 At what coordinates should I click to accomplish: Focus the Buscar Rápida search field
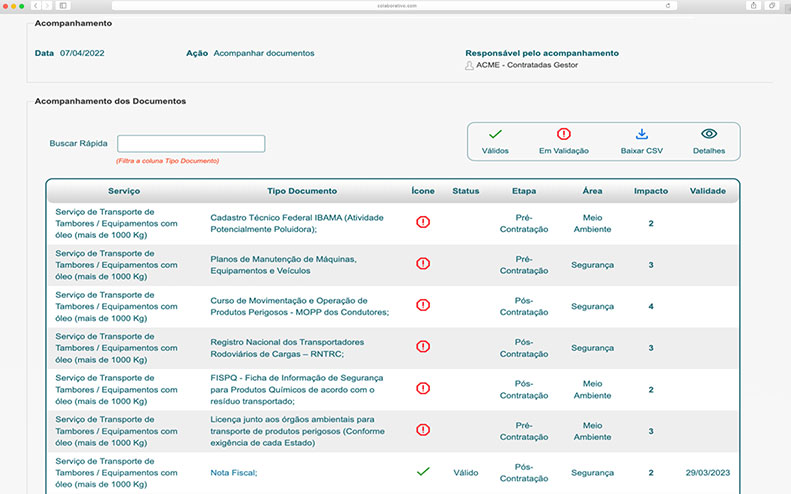191,143
